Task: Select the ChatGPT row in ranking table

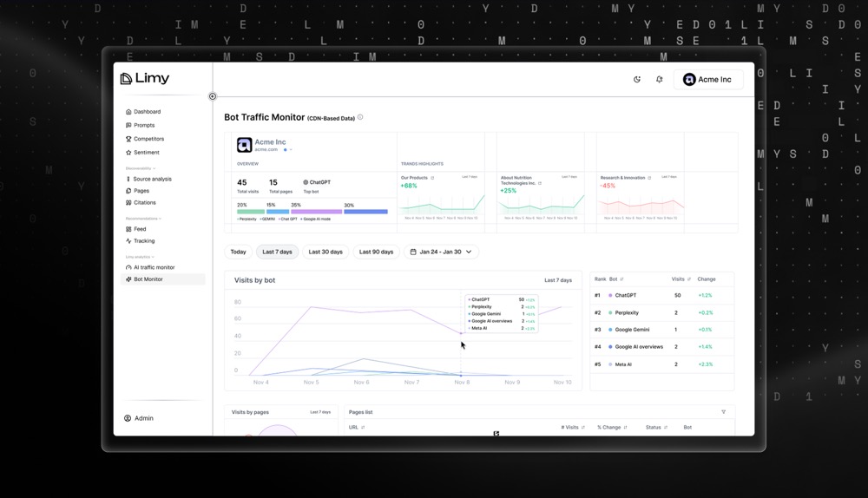Action: click(x=661, y=296)
